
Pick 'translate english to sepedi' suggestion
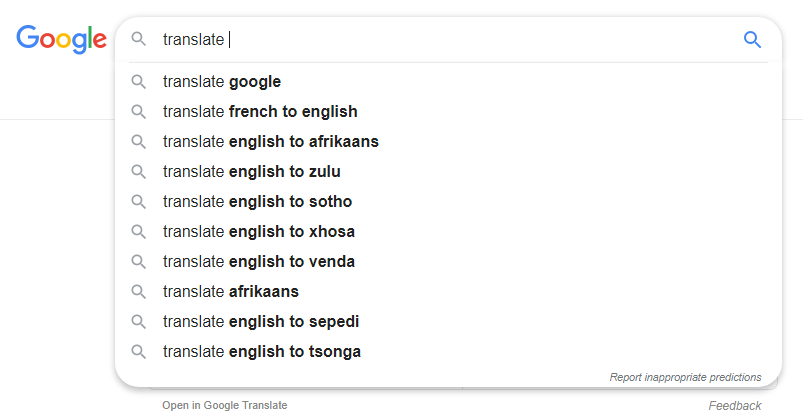point(260,322)
